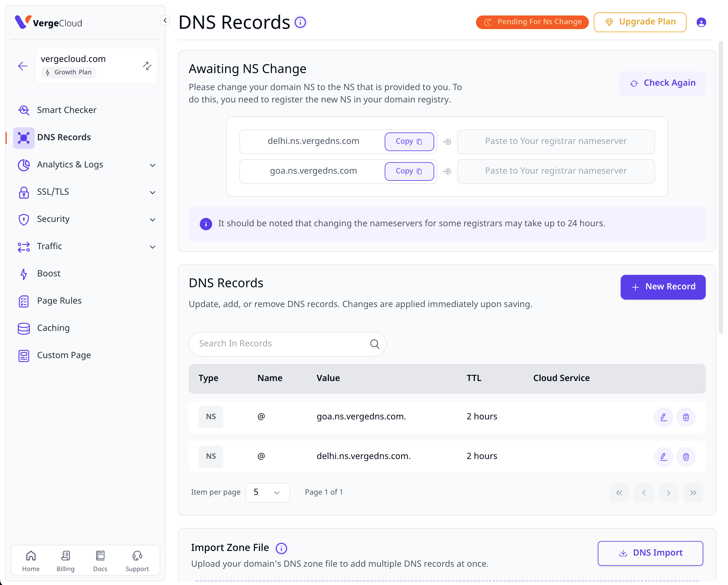The height and width of the screenshot is (585, 728).
Task: Select Smart Checker menu item
Action: point(66,110)
